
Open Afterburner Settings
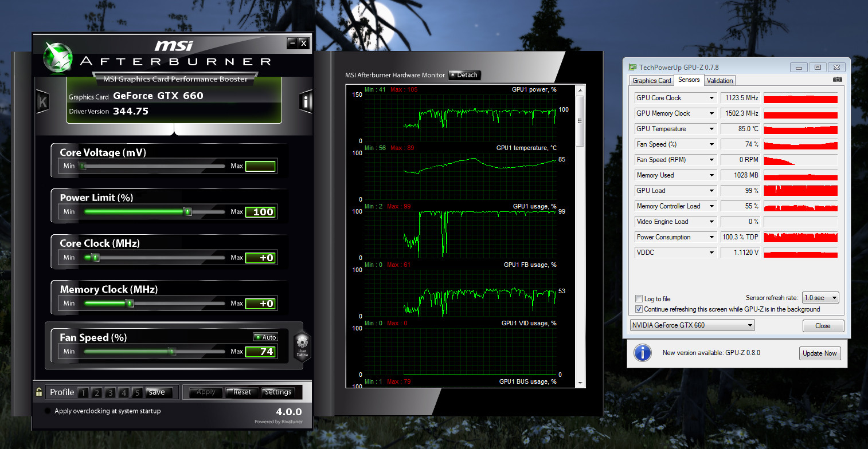click(x=278, y=392)
